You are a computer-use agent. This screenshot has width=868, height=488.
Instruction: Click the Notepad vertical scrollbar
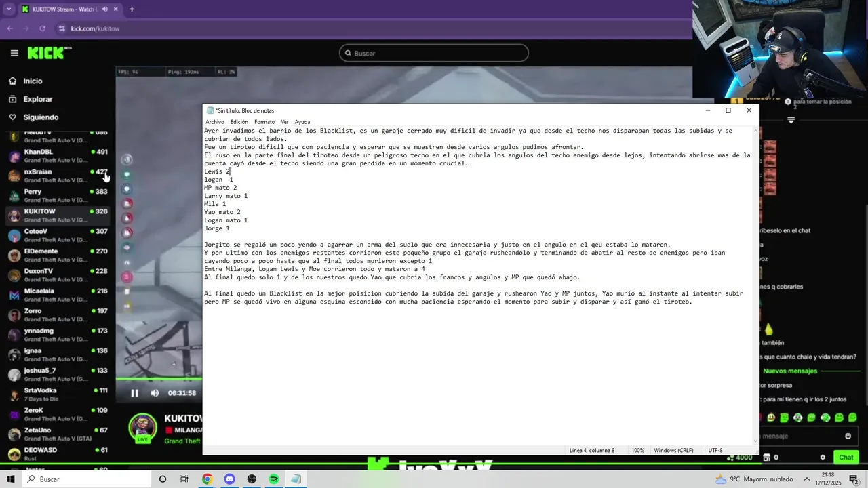tap(755, 285)
